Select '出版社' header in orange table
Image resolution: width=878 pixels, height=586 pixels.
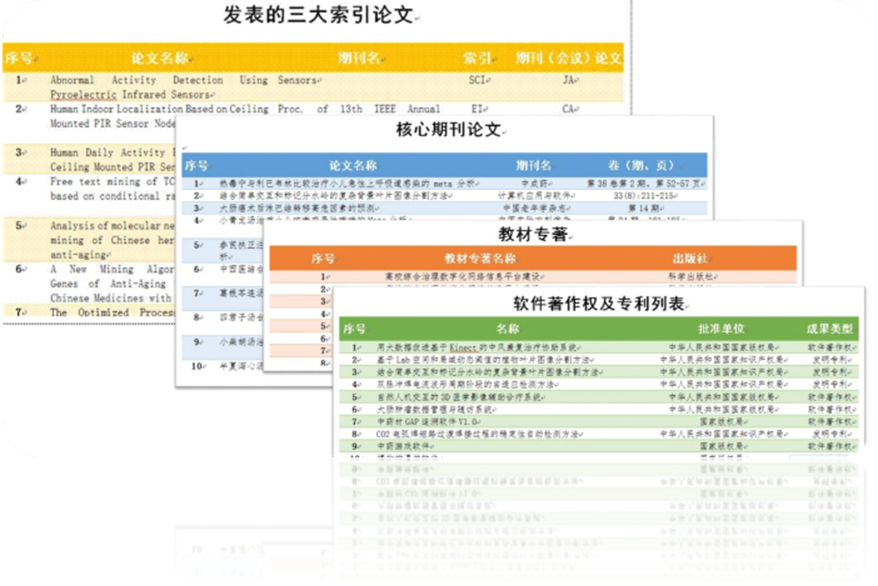(690, 259)
